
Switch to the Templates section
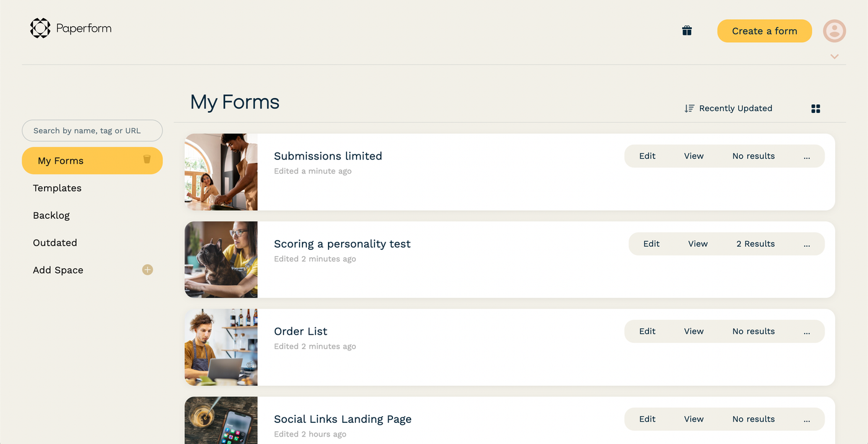57,188
